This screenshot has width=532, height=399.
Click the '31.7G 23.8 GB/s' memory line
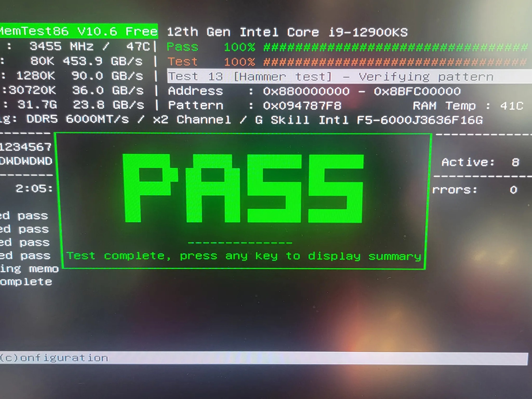point(81,105)
